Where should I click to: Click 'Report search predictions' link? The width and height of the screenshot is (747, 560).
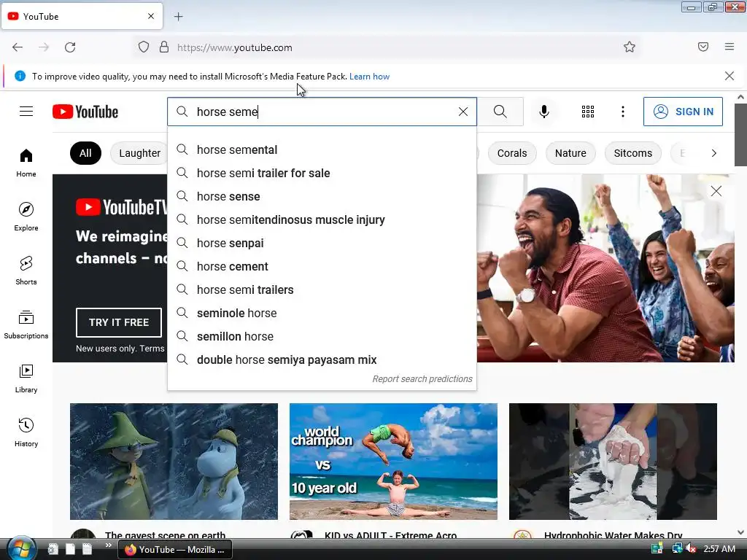(x=422, y=379)
